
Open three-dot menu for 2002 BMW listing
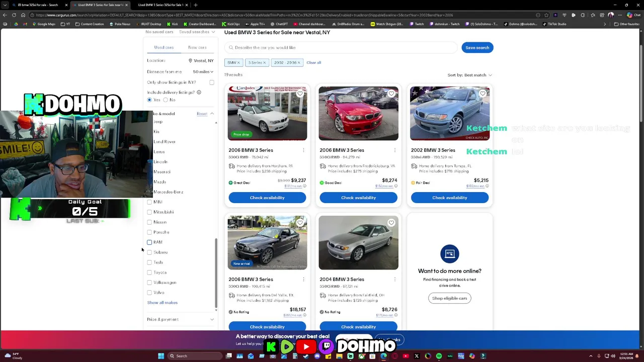pyautogui.click(x=486, y=150)
